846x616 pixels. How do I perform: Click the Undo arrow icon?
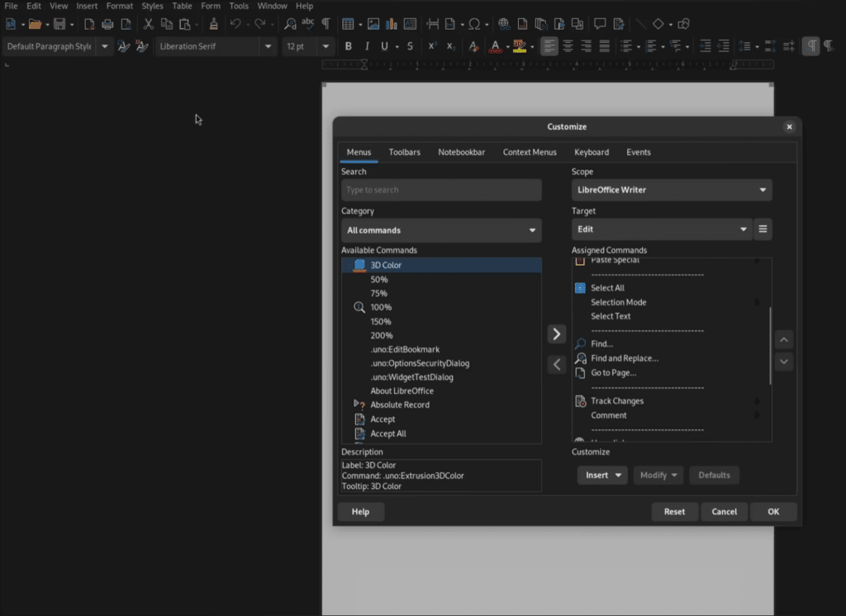[235, 24]
